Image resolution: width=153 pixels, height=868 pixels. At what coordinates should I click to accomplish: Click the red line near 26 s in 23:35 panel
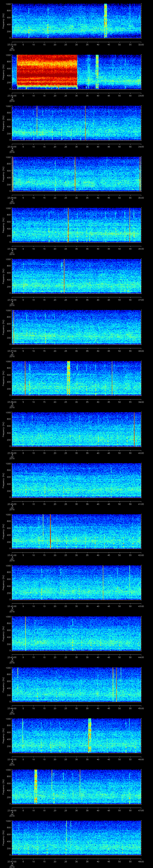coord(68,225)
